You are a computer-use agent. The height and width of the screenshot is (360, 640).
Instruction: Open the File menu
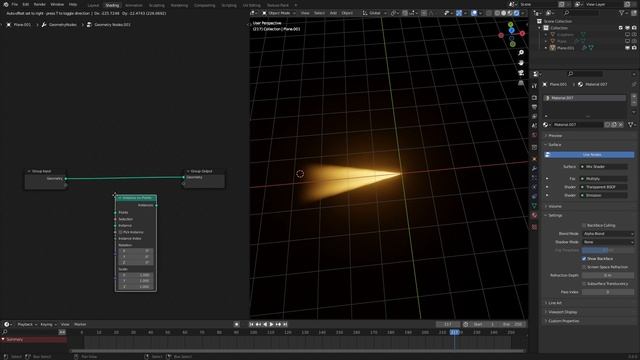[15, 4]
